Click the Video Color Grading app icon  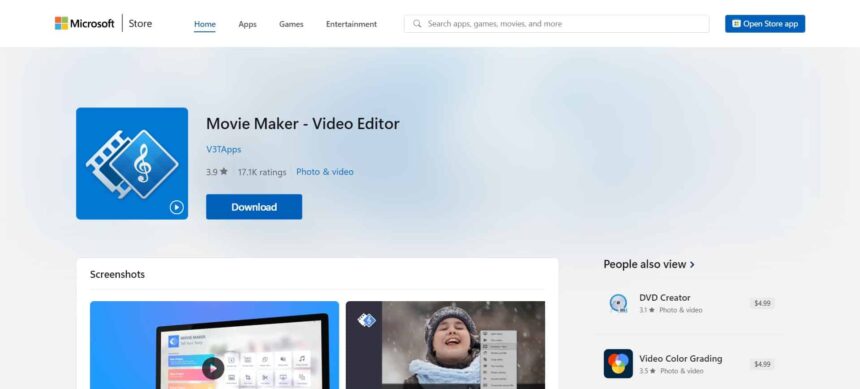tap(618, 364)
